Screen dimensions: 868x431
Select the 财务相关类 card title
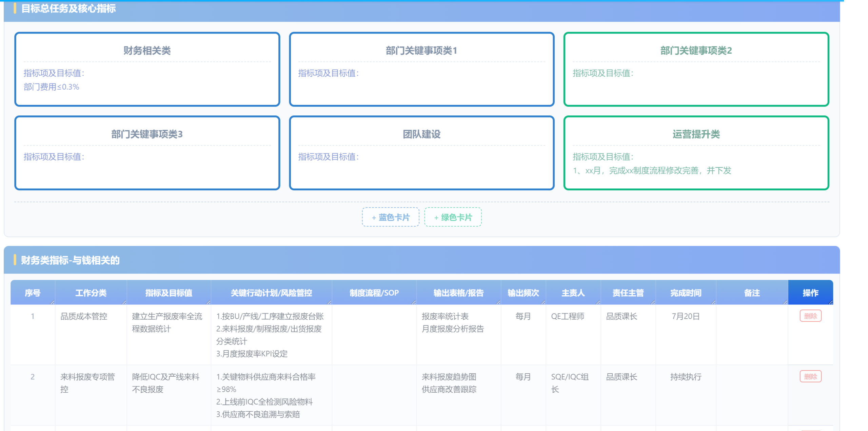[x=147, y=51]
